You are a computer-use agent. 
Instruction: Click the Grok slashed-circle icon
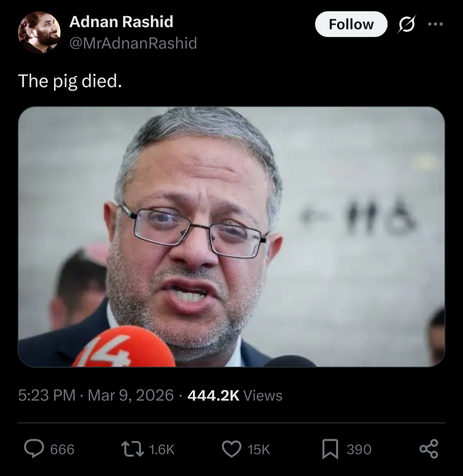pos(406,24)
